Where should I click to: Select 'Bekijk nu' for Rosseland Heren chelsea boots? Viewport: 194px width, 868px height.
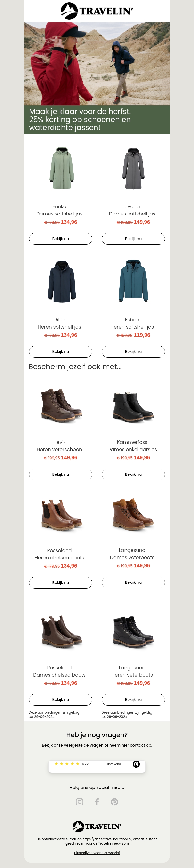point(61,582)
